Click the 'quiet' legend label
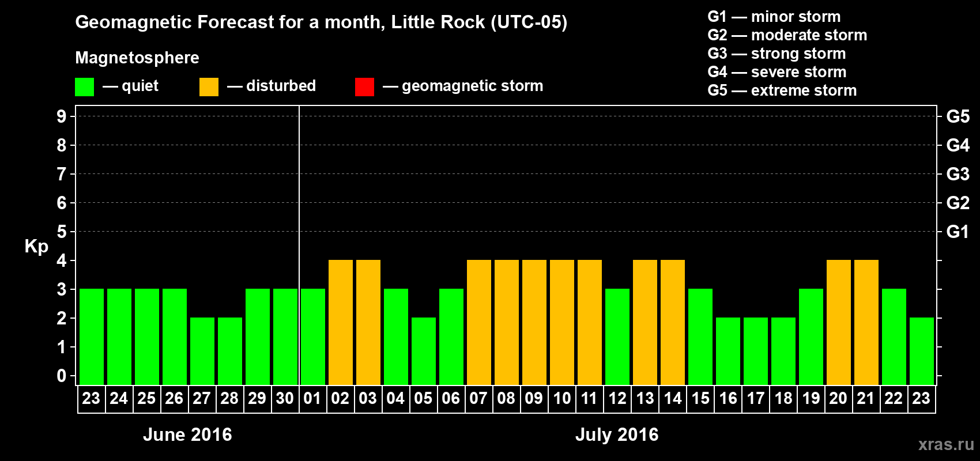The height and width of the screenshot is (461, 980). [x=140, y=86]
